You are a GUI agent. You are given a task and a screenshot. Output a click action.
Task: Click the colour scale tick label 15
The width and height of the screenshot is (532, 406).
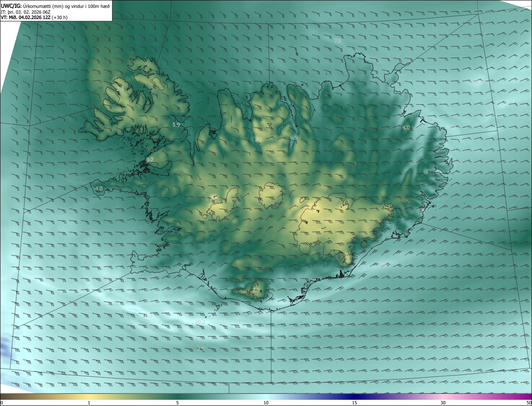355,403
